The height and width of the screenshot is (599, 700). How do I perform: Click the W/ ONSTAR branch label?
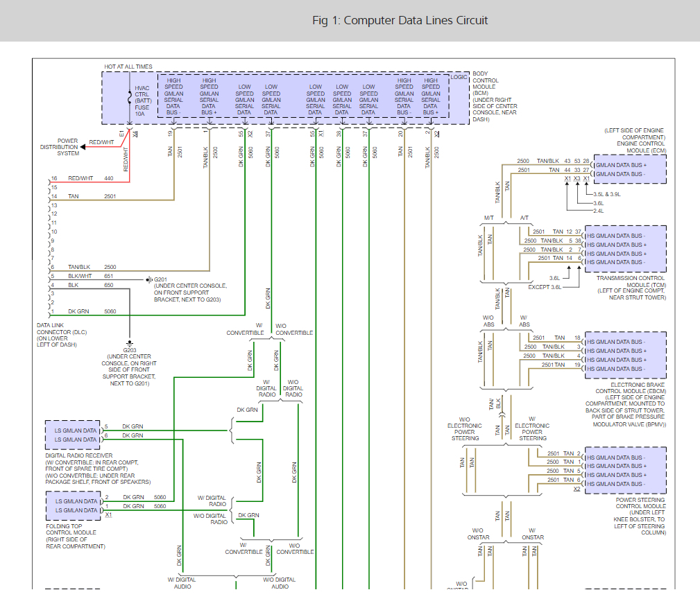(533, 534)
